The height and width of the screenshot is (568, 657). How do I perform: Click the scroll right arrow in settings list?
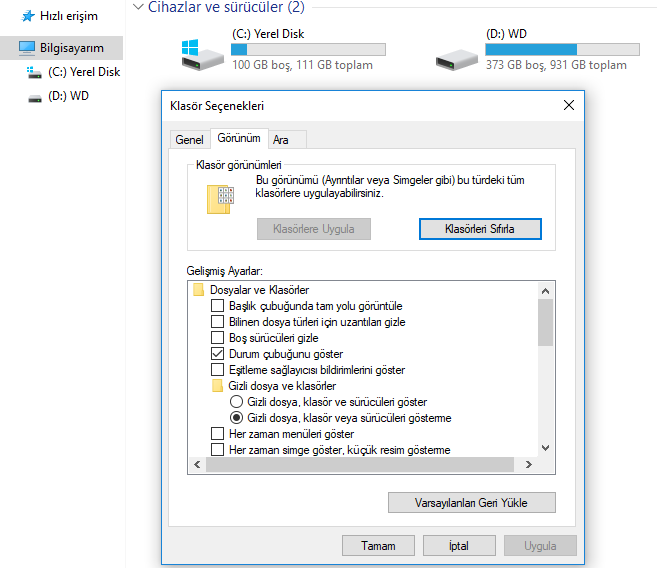coord(529,465)
